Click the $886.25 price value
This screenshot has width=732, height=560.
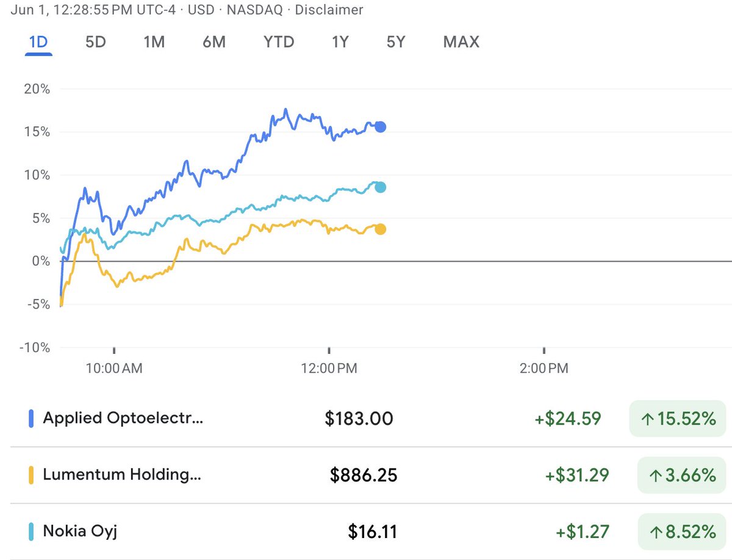click(364, 475)
